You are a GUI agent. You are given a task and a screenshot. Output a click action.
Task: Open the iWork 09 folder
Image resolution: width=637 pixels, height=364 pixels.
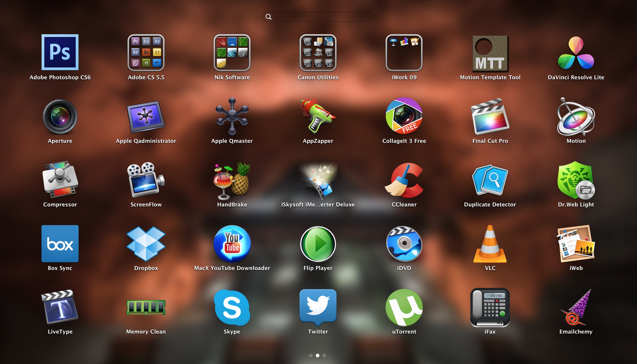pos(404,53)
